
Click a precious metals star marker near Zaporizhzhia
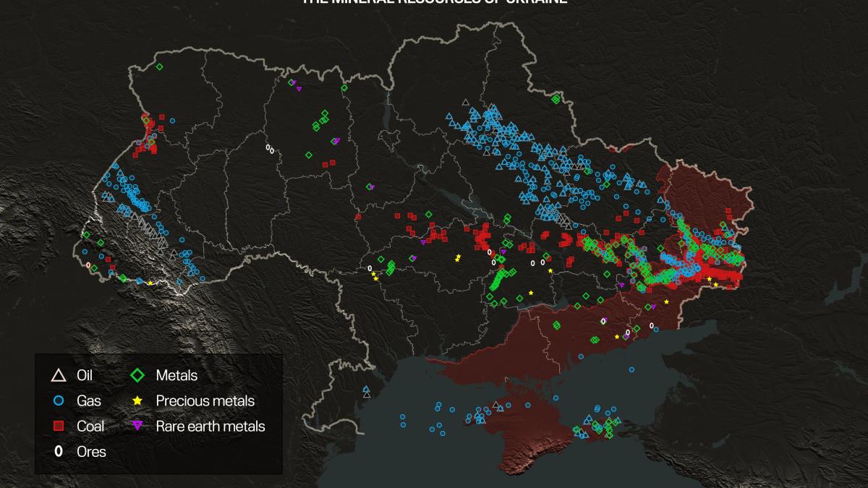(617, 336)
